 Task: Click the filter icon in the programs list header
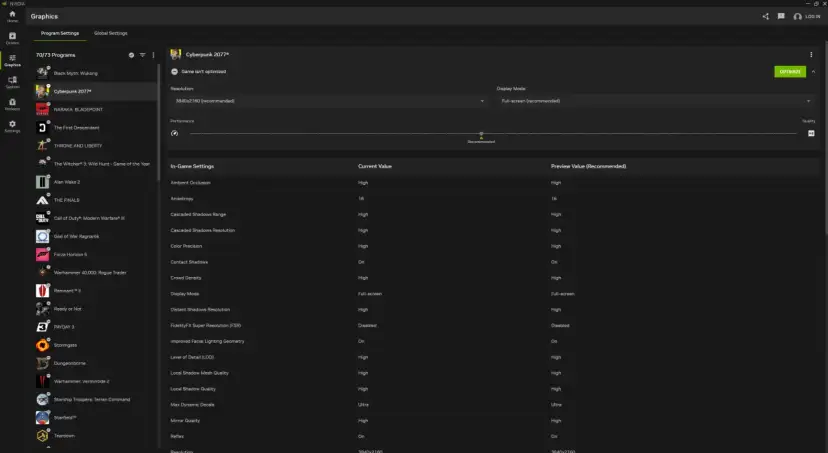(142, 55)
